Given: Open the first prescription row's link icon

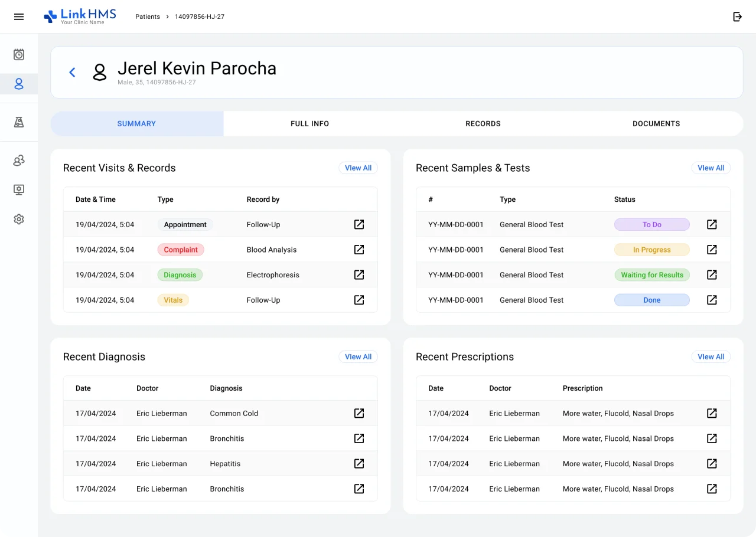Looking at the screenshot, I should pos(712,413).
